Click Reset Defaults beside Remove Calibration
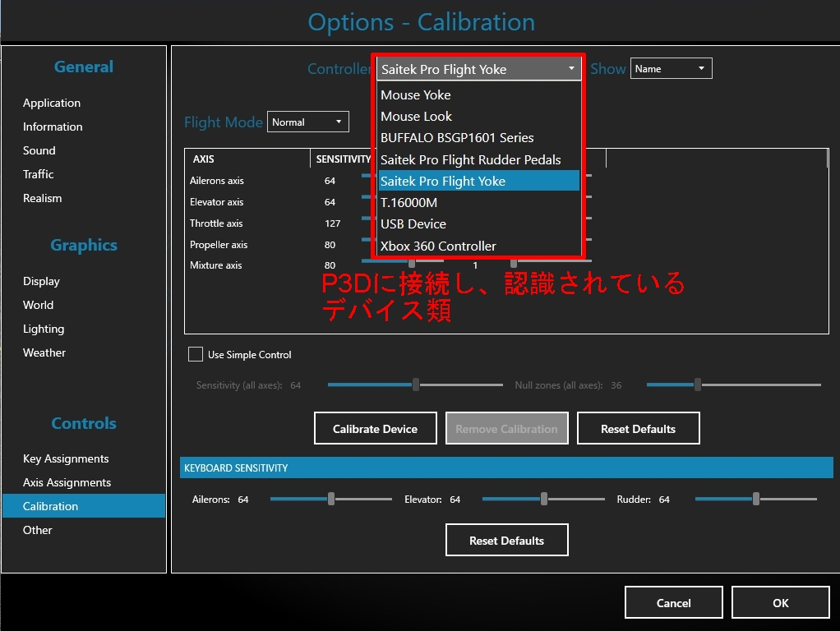 (x=638, y=428)
